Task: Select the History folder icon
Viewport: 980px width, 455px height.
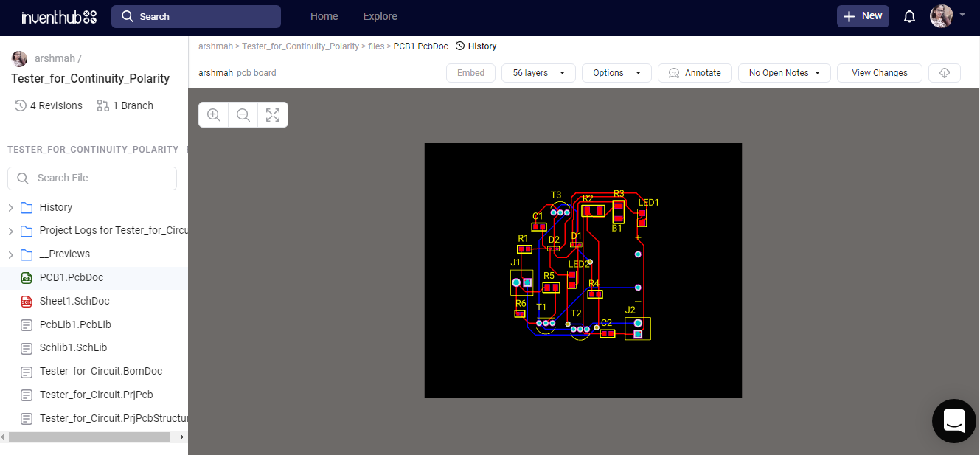Action: 27,208
